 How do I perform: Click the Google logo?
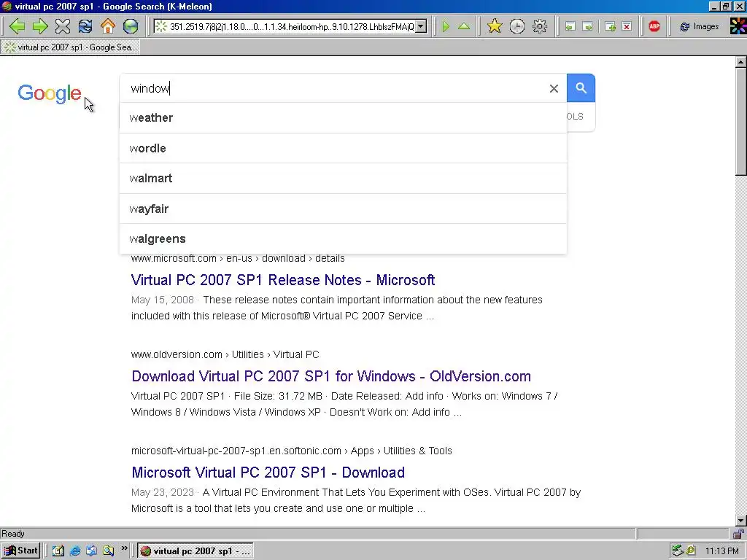[50, 93]
